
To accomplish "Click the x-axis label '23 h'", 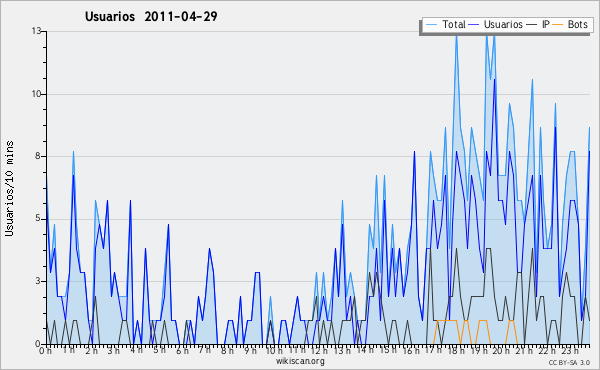I will pyautogui.click(x=569, y=350).
